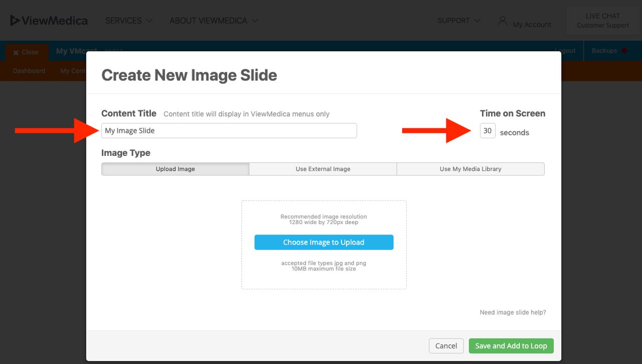Click Save and Add to Loop
642x364 pixels.
pyautogui.click(x=511, y=346)
